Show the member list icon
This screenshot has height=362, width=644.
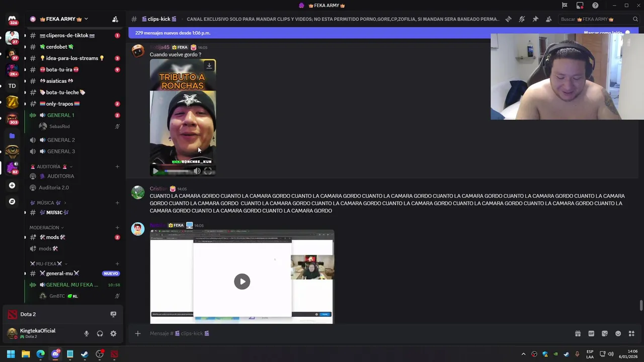pos(548,19)
